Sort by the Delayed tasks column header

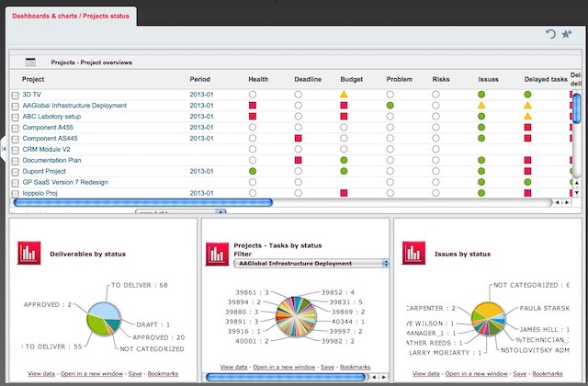[546, 79]
